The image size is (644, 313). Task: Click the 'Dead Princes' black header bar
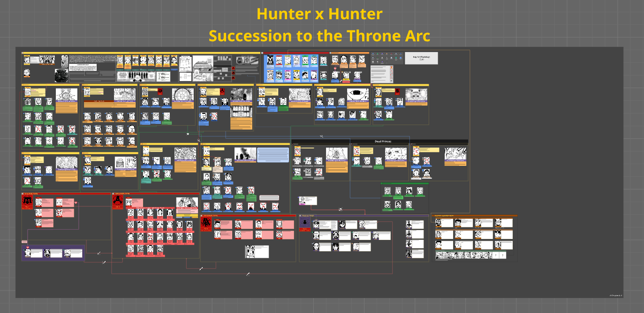coord(380,142)
